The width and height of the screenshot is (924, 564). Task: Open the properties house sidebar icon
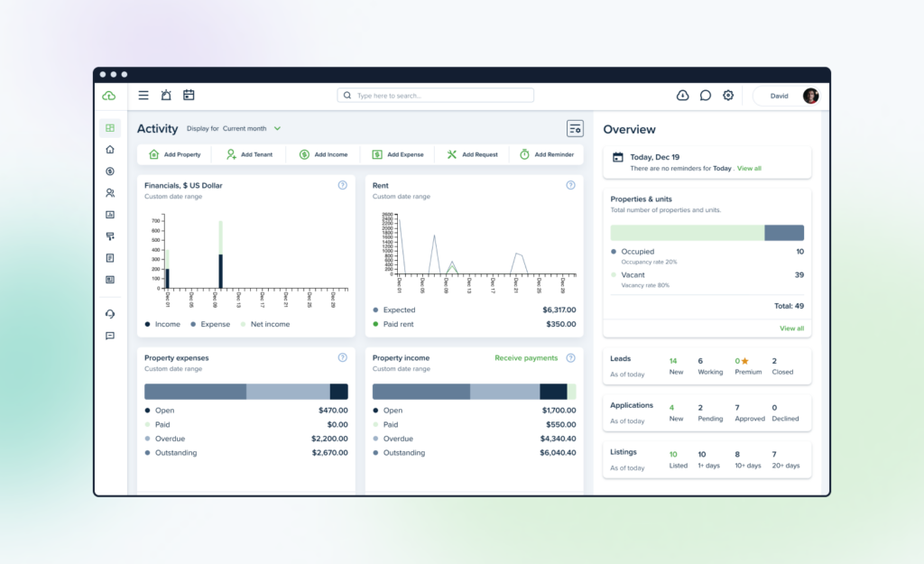click(110, 150)
